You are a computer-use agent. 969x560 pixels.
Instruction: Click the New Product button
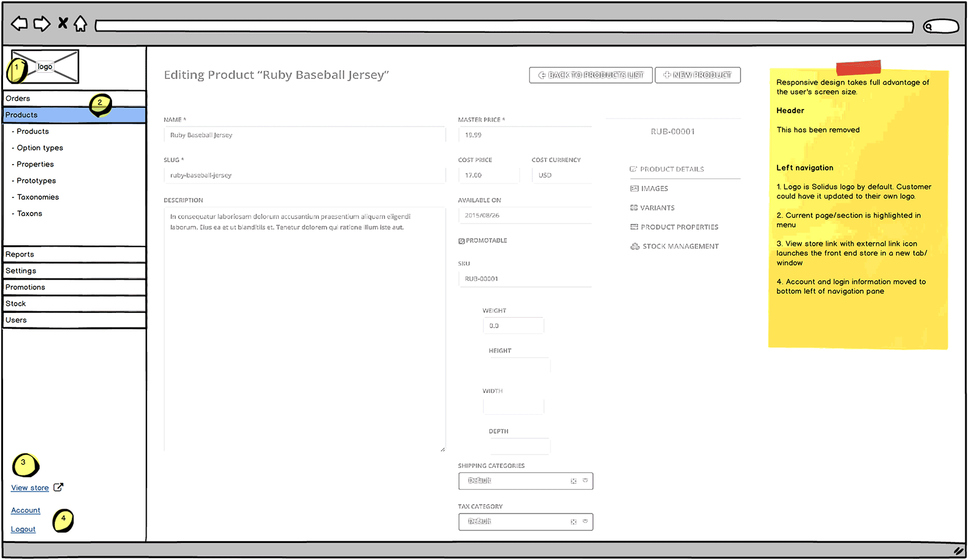click(x=698, y=74)
